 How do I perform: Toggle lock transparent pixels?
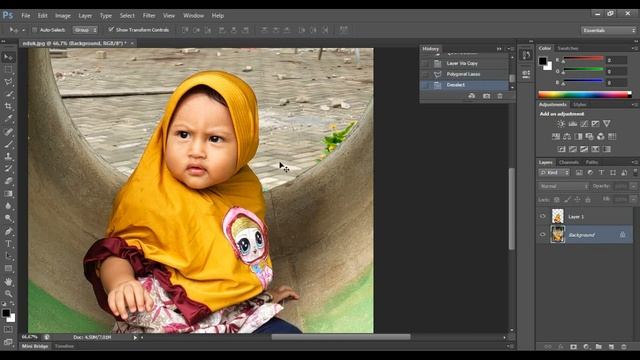[556, 200]
